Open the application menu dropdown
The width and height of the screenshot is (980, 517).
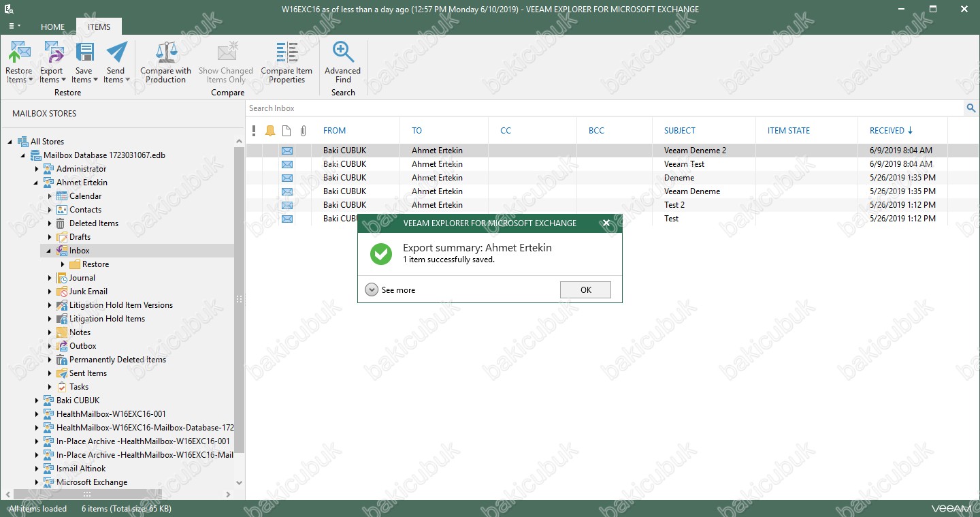(x=14, y=27)
